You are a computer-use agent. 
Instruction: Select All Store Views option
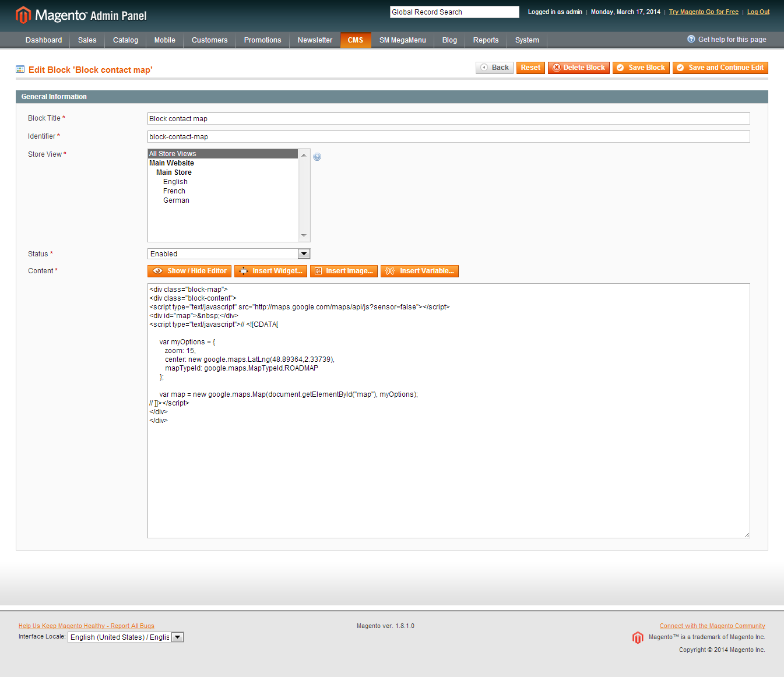(x=223, y=154)
